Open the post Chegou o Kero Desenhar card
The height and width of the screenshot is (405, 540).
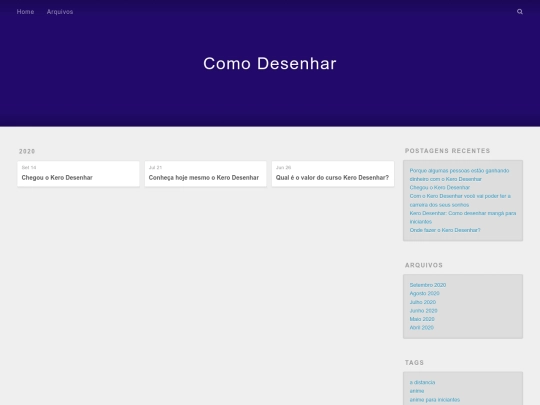point(79,174)
